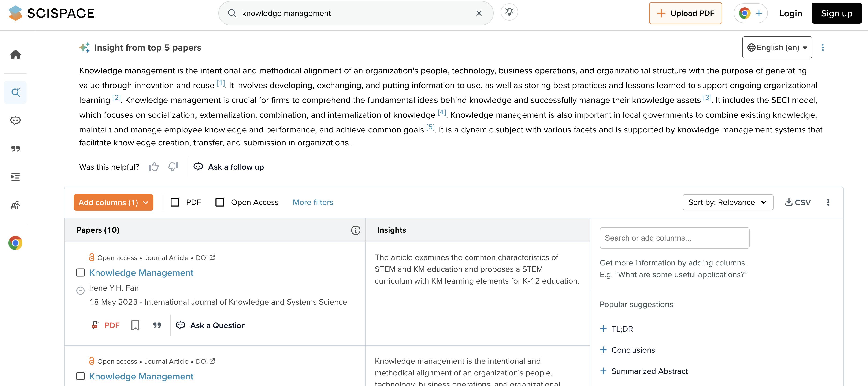This screenshot has width=868, height=386.
Task: Click citation reference [5]
Action: pyautogui.click(x=430, y=127)
